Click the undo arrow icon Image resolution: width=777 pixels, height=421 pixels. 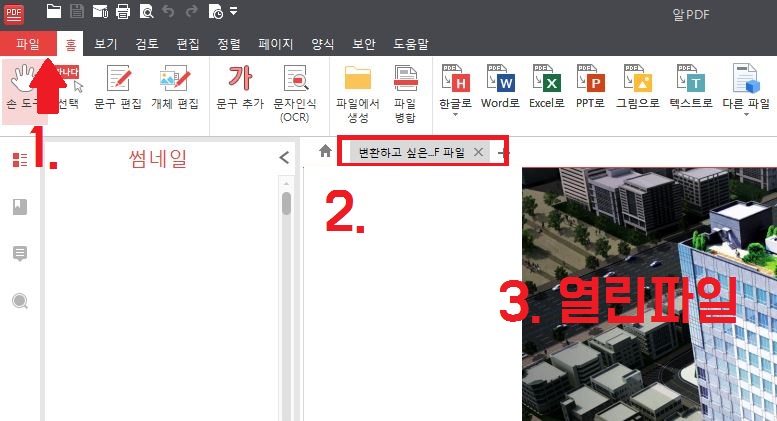[168, 11]
